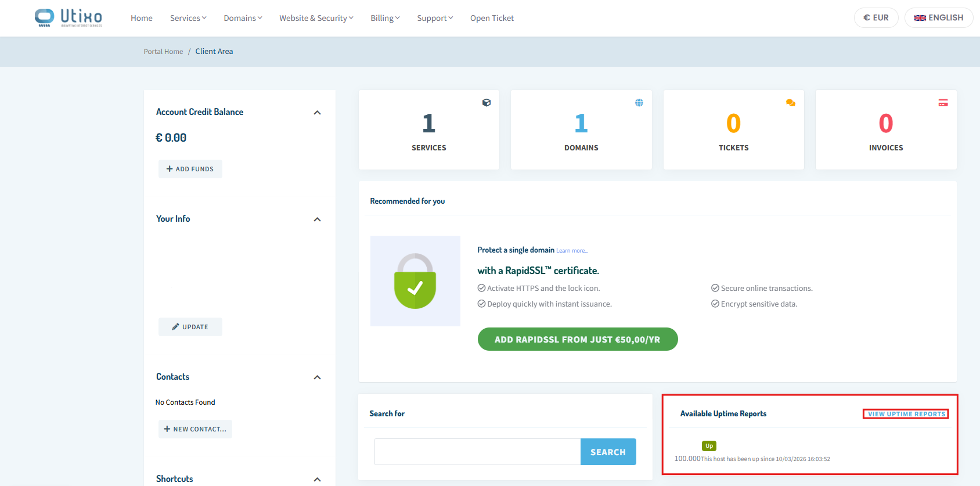Expand the Billing dropdown menu
The image size is (980, 486).
385,18
